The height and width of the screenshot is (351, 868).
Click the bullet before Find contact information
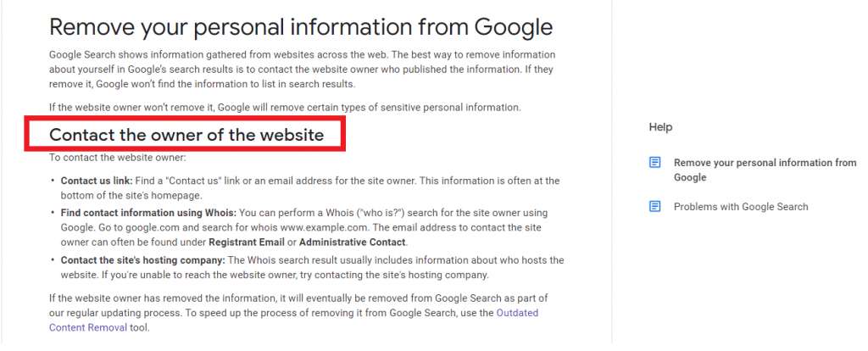click(x=53, y=213)
